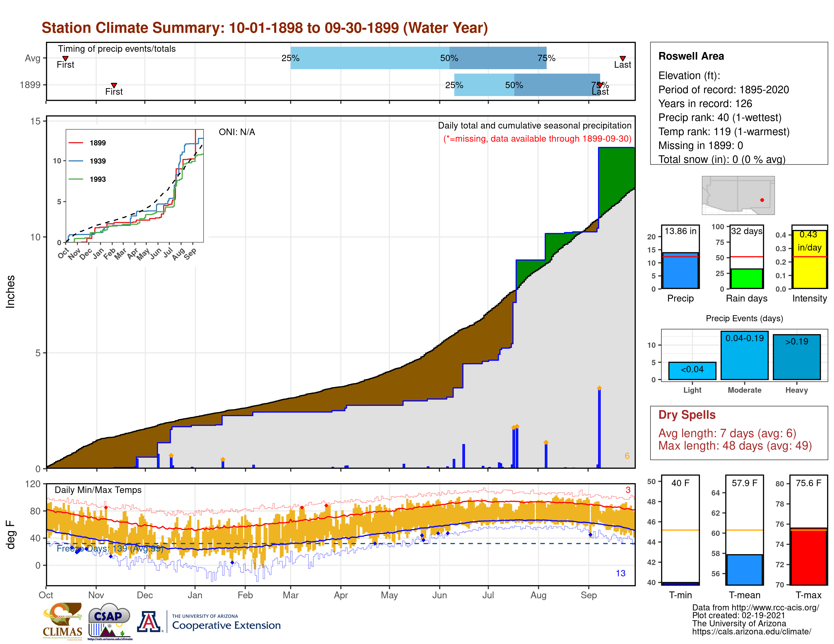Click the blue '13' count label
The height and width of the screenshot is (644, 834).
coord(620,574)
